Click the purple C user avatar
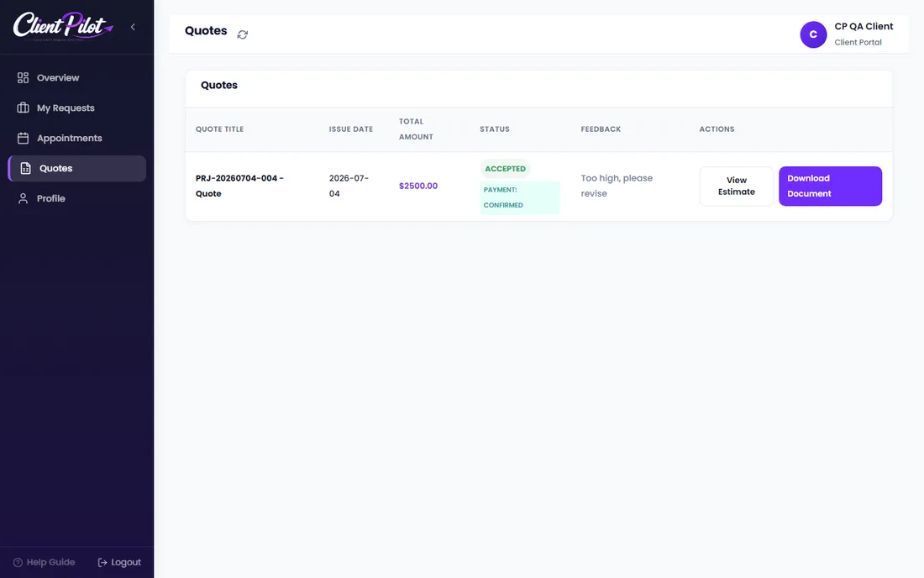Image resolution: width=924 pixels, height=578 pixels. 813,34
